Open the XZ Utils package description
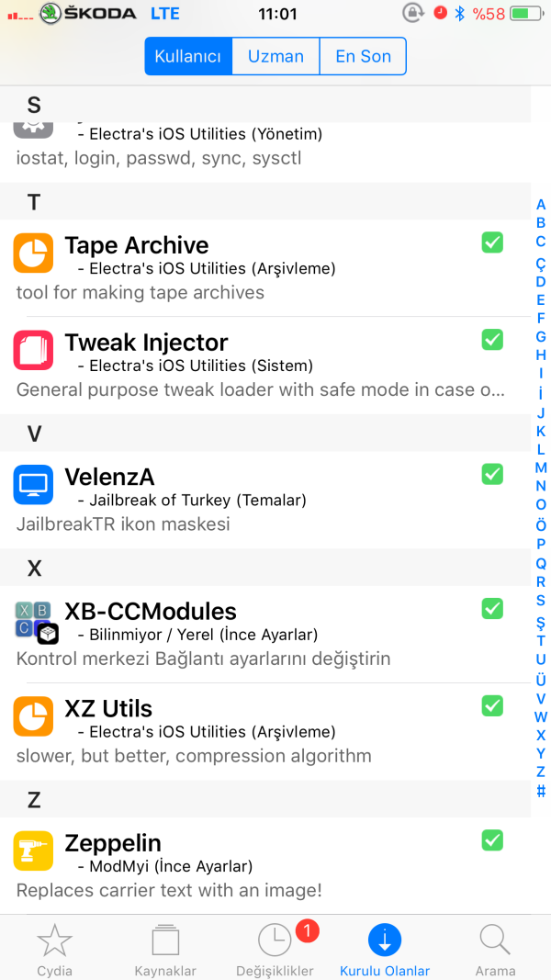The image size is (551, 980). [x=194, y=756]
